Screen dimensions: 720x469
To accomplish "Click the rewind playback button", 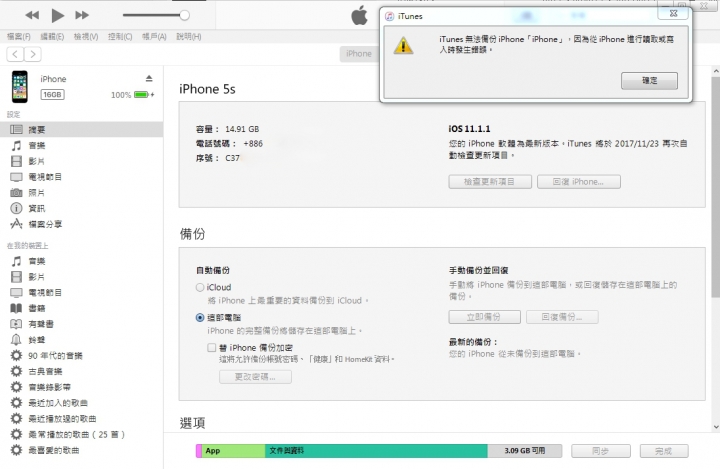I will click(32, 15).
